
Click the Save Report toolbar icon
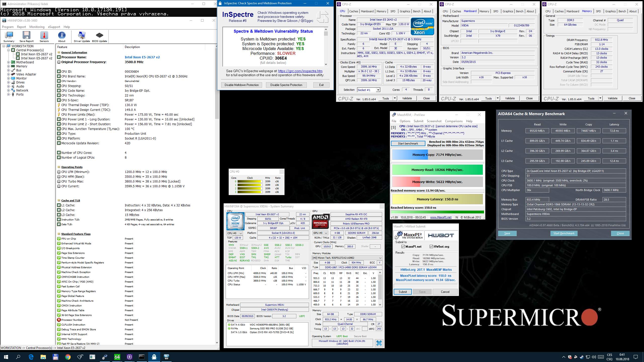[26, 37]
